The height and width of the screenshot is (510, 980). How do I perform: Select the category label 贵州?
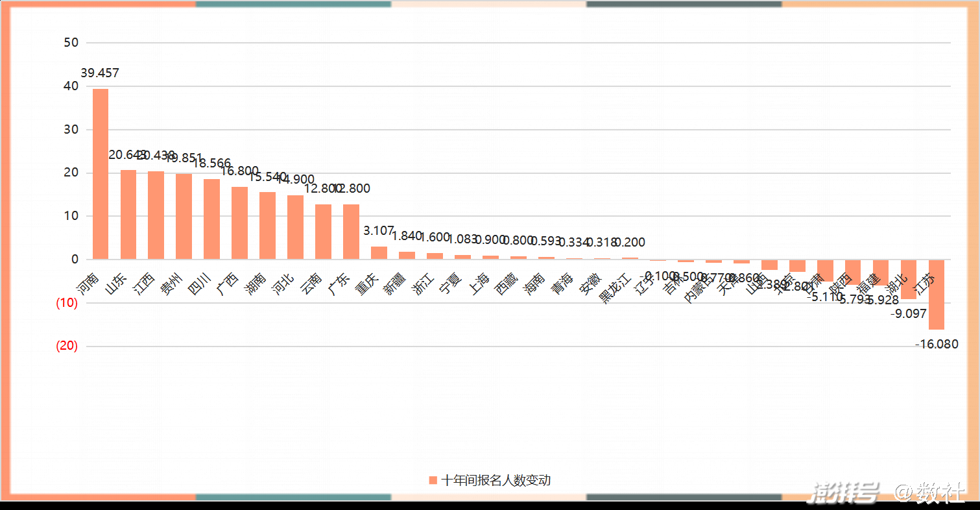pos(171,285)
